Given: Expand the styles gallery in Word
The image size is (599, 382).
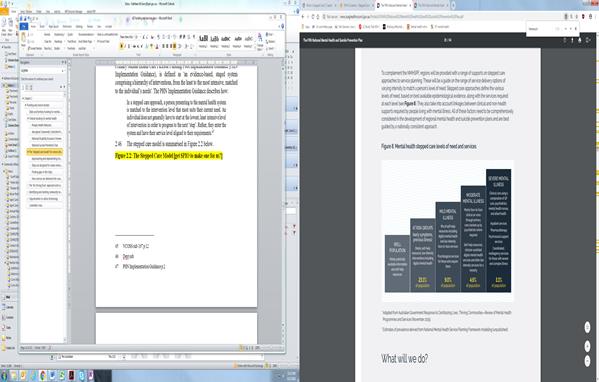Looking at the screenshot, I should (x=254, y=47).
